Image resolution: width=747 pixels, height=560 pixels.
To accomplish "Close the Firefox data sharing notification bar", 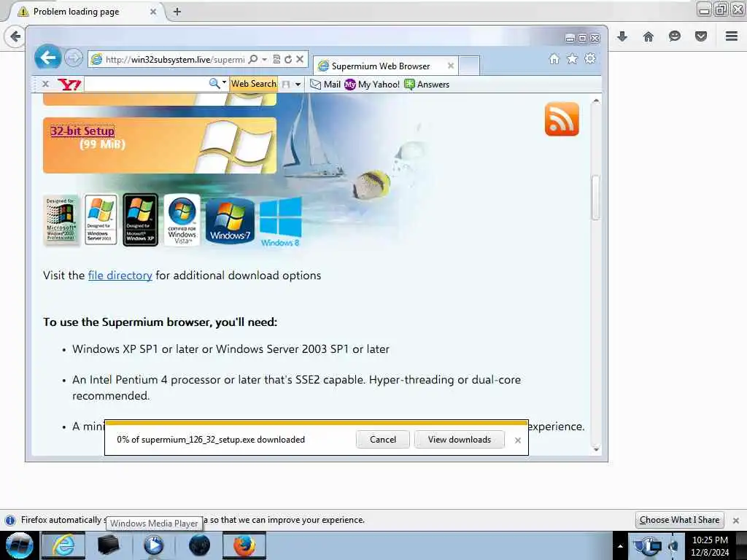I will (x=736, y=521).
